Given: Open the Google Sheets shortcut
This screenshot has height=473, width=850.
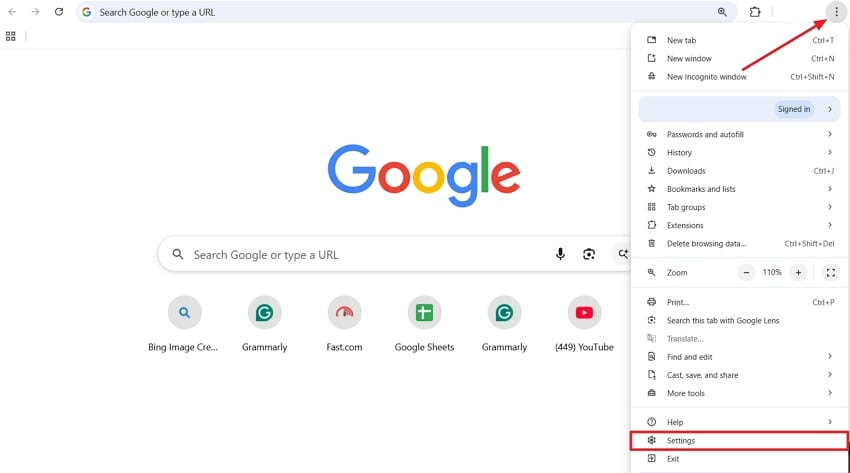Looking at the screenshot, I should pyautogui.click(x=424, y=325).
